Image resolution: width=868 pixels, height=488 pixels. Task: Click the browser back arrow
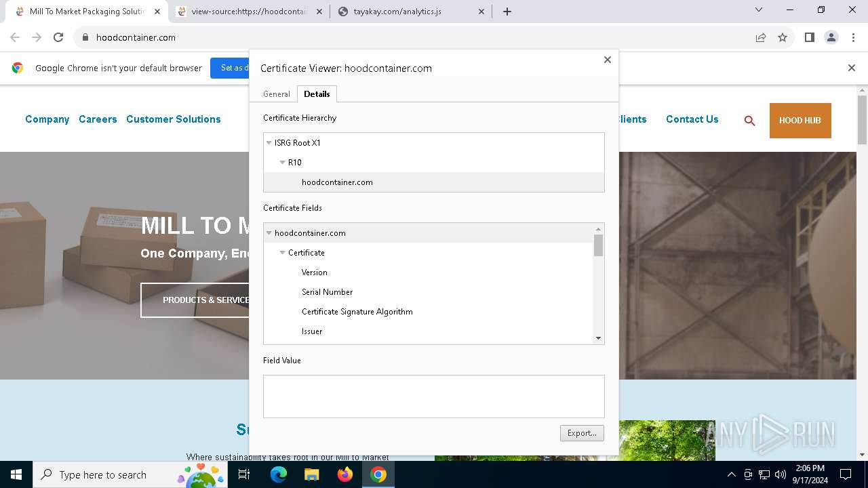pyautogui.click(x=15, y=37)
